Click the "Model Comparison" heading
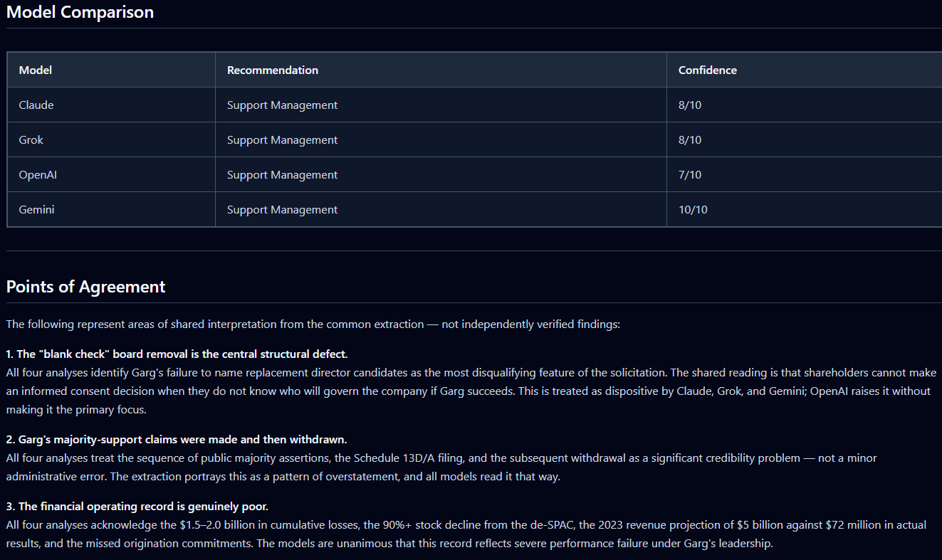Viewport: 942px width, 560px height. click(x=80, y=12)
